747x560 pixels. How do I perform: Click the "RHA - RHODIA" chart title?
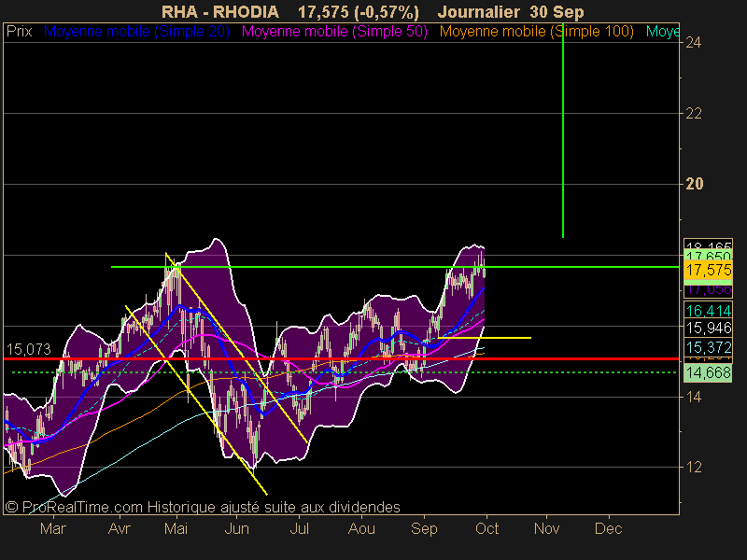click(220, 11)
